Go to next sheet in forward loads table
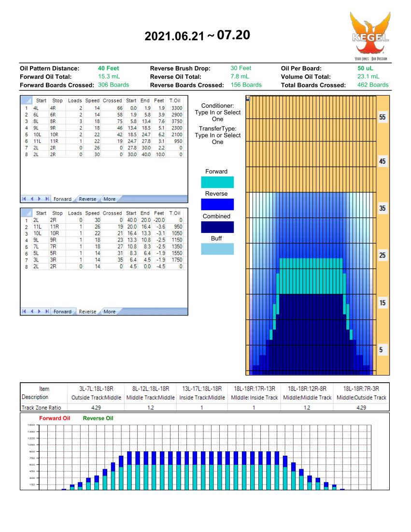This screenshot has width=411, height=532. [39, 199]
